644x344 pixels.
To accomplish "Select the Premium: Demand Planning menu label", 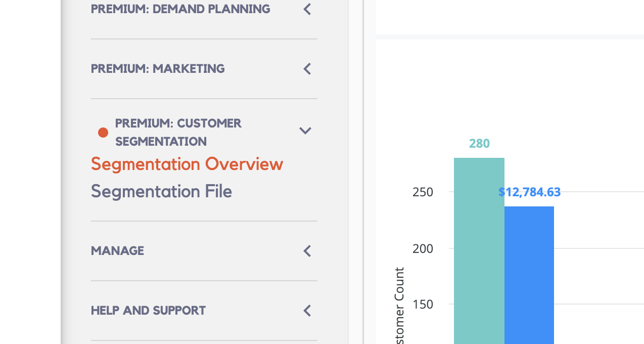I will coord(180,9).
